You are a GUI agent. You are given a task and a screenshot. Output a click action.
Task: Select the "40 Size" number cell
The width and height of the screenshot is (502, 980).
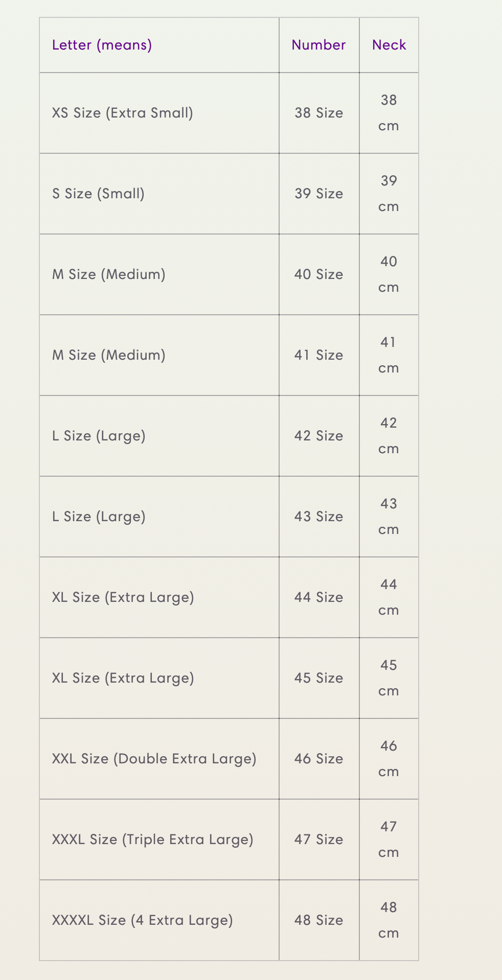point(318,274)
